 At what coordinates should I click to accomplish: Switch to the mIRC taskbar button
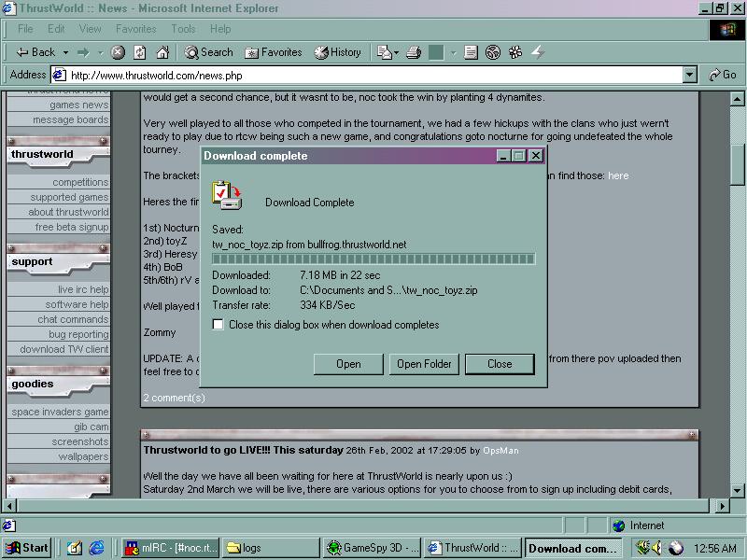(x=171, y=548)
